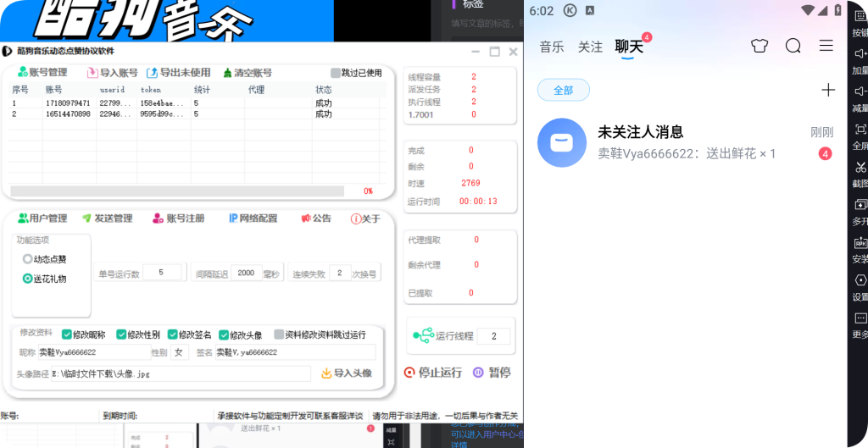Click the volume up (加量) emulator icon

tap(860, 54)
